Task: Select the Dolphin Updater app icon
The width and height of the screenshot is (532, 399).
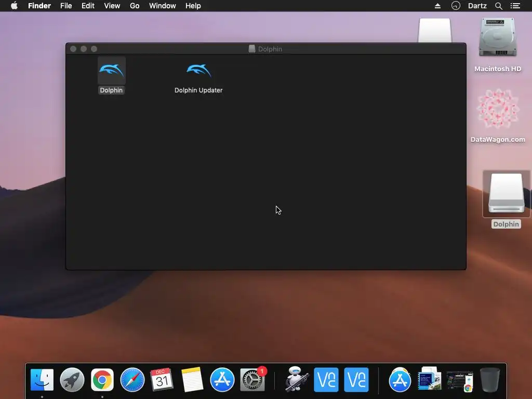Action: pyautogui.click(x=199, y=71)
